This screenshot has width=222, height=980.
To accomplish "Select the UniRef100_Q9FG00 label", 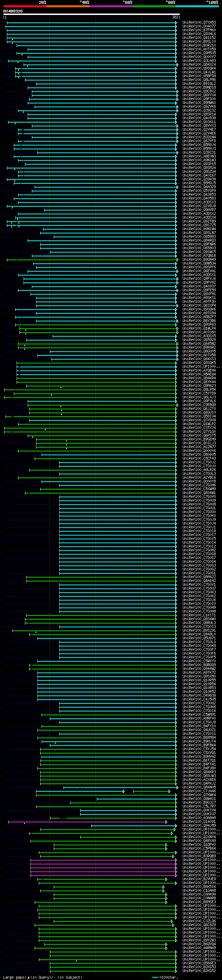I will coord(199,99).
